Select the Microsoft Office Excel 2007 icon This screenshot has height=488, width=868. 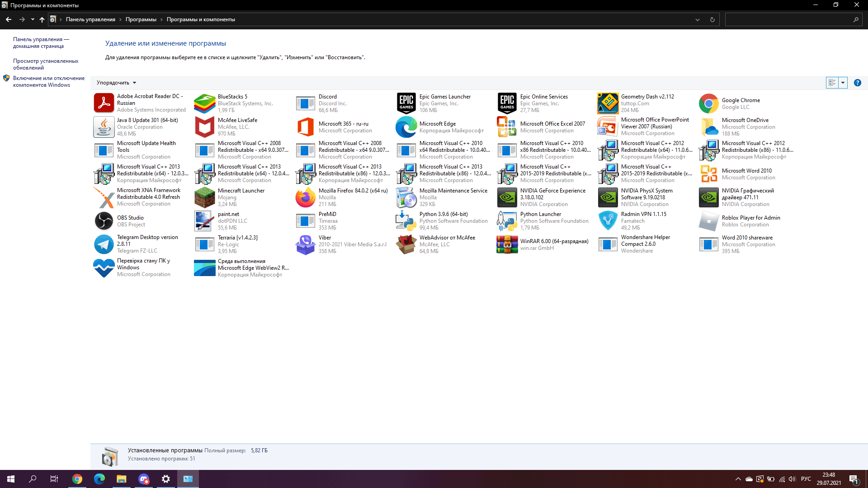coord(507,127)
